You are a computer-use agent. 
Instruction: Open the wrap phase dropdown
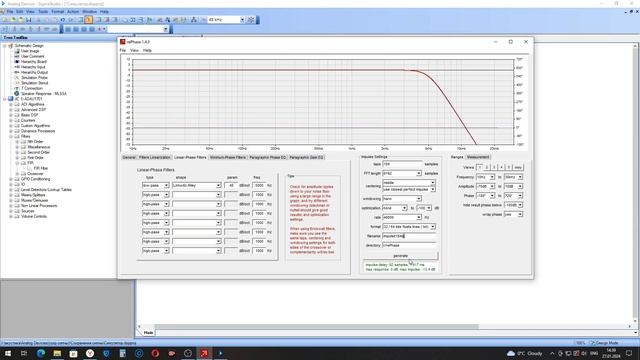pos(520,214)
